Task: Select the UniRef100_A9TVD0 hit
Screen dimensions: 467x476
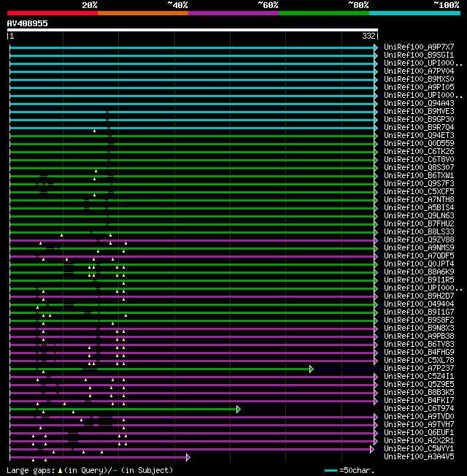Action: [x=419, y=416]
